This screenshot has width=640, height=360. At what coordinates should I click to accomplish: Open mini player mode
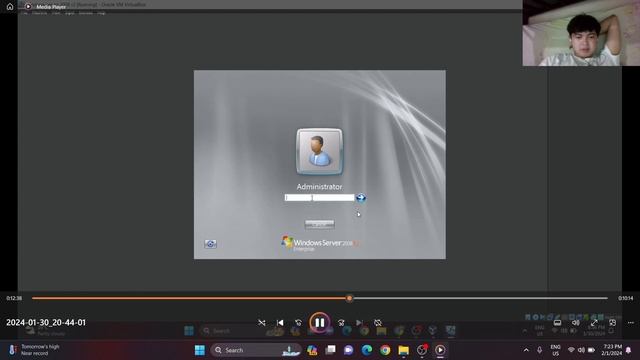click(x=612, y=322)
